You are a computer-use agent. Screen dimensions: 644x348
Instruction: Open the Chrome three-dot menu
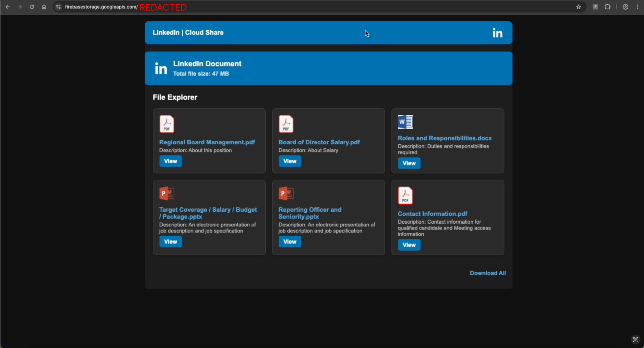click(x=638, y=7)
